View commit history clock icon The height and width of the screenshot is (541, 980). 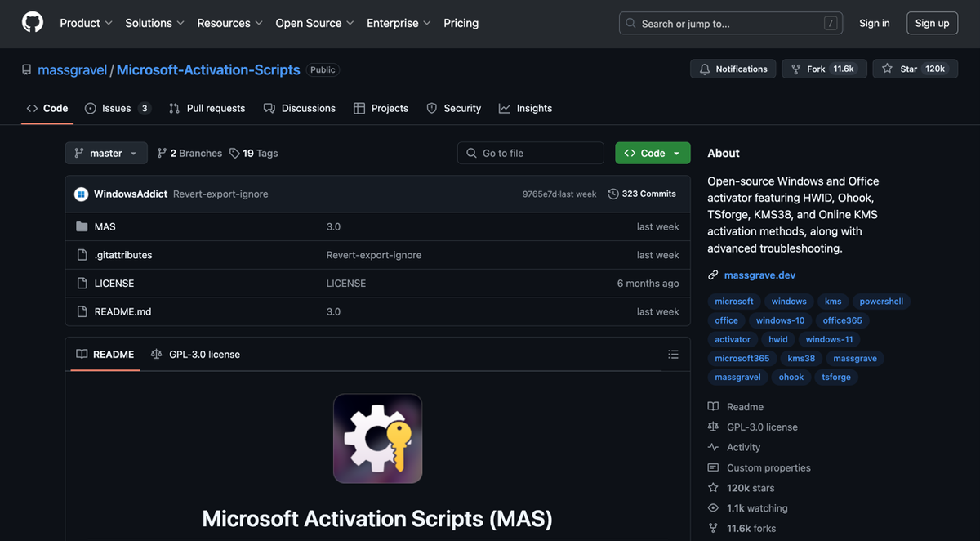(x=614, y=194)
